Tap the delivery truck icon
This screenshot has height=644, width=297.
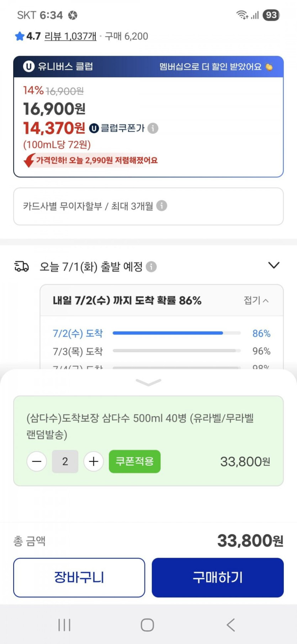21,266
